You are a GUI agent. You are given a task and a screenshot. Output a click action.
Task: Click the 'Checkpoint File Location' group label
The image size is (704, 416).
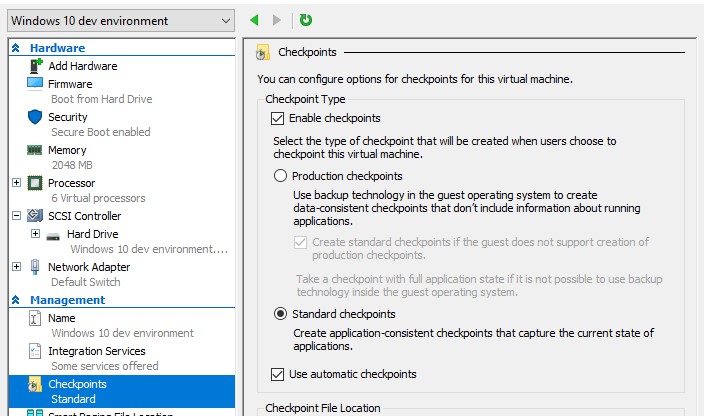pos(322,408)
